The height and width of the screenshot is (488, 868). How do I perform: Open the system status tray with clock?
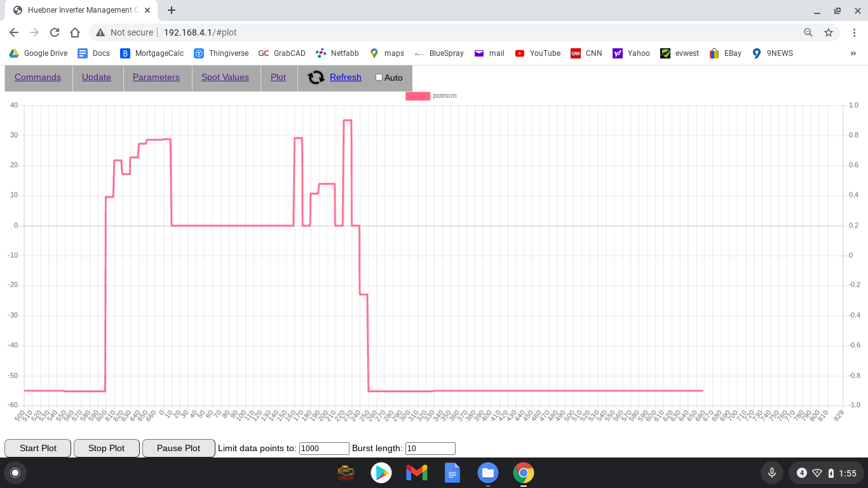point(825,473)
